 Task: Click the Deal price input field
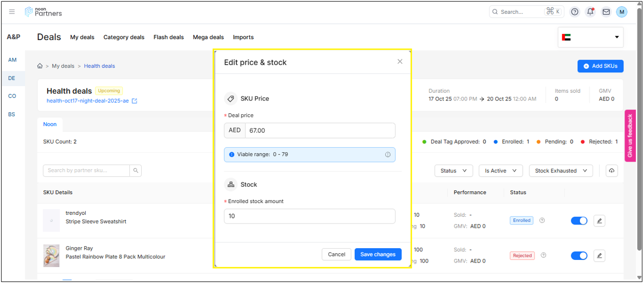coord(319,131)
